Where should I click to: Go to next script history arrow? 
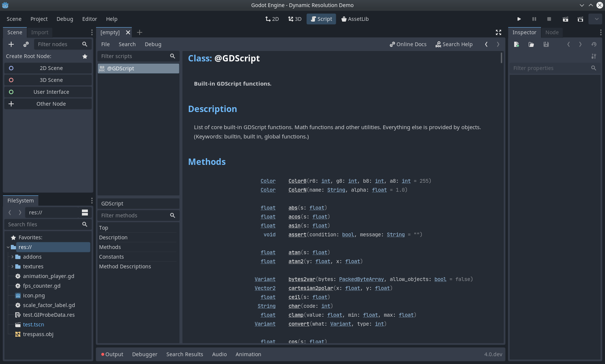[498, 44]
